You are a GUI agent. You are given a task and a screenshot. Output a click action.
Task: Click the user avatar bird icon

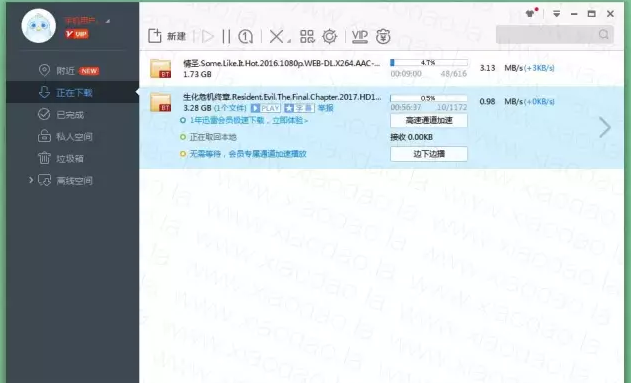39,26
